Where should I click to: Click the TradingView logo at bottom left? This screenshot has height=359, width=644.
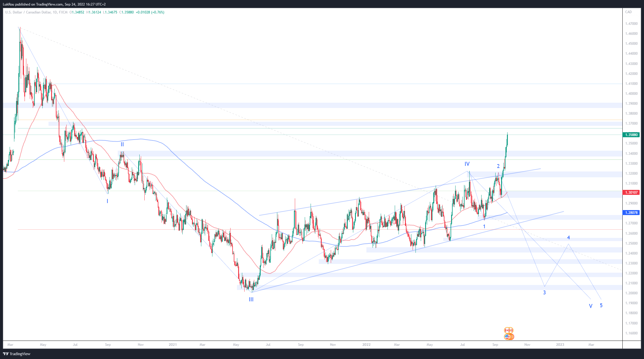click(x=17, y=354)
